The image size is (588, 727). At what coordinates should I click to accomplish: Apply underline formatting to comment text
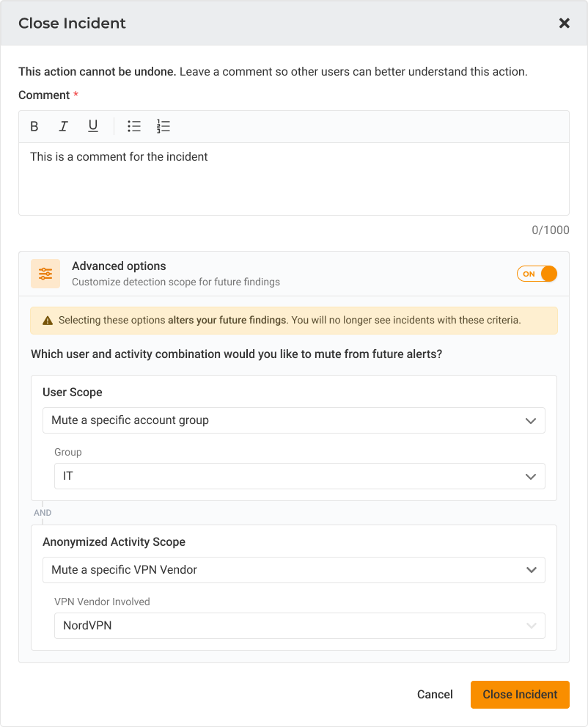[92, 126]
